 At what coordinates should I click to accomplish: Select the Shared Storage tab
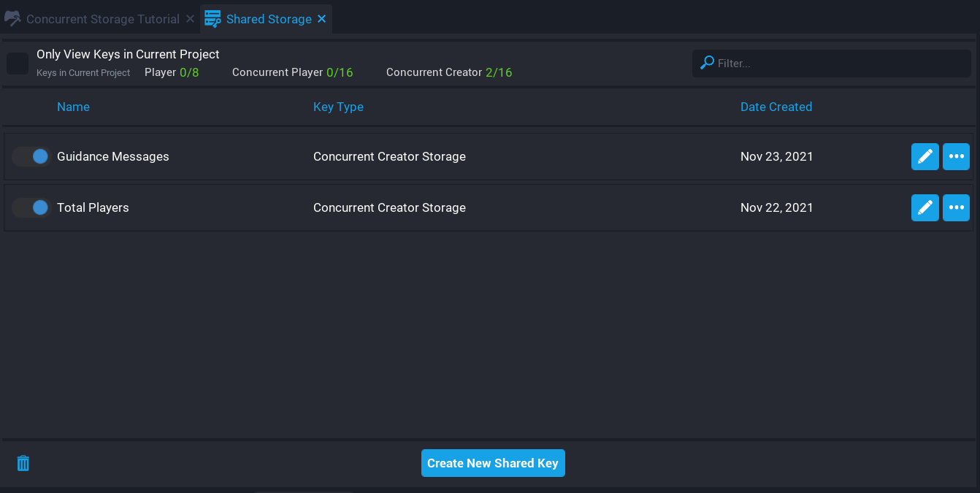click(x=269, y=19)
